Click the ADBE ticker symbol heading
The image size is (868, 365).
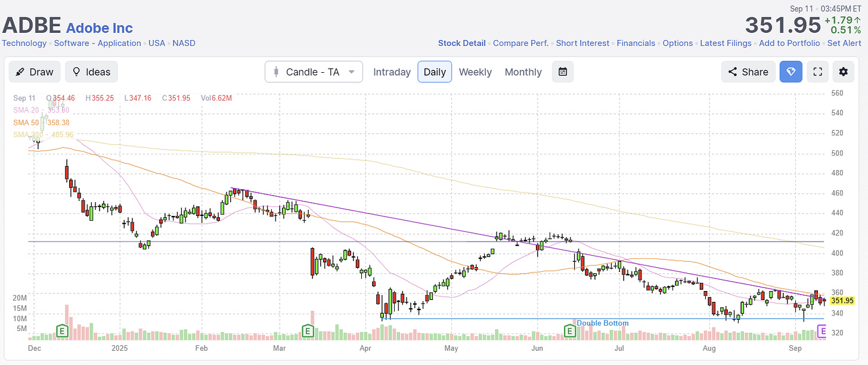tap(32, 26)
